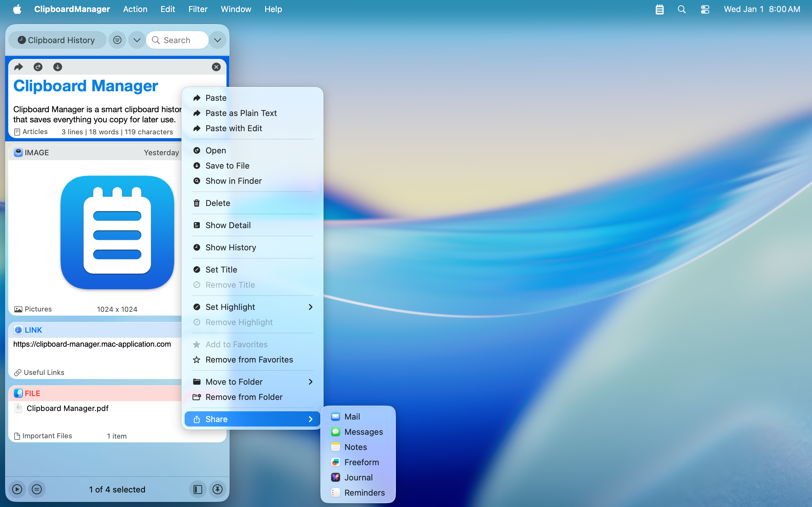Screen dimensions: 812x507
Task: Share clip to Freeform app
Action: [361, 462]
